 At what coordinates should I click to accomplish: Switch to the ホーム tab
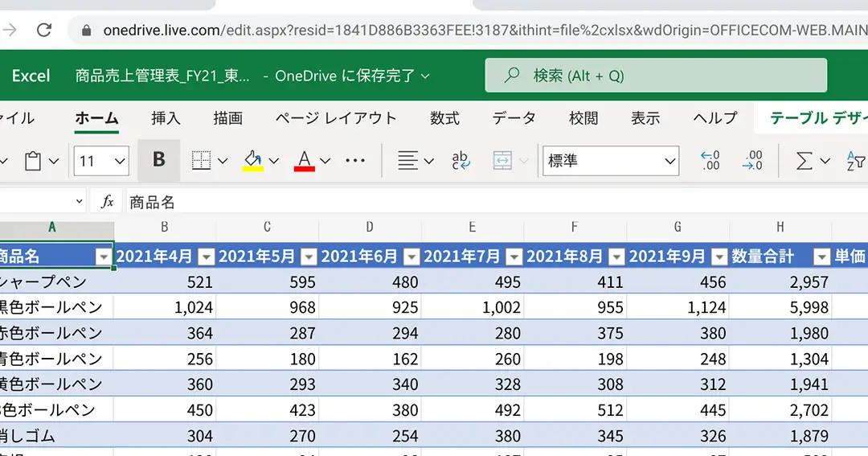[x=97, y=118]
